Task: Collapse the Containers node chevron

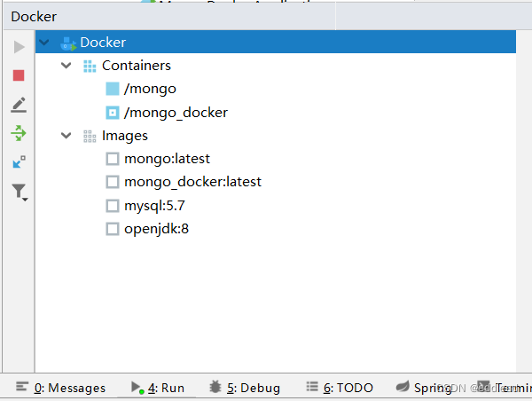Action: coord(66,65)
